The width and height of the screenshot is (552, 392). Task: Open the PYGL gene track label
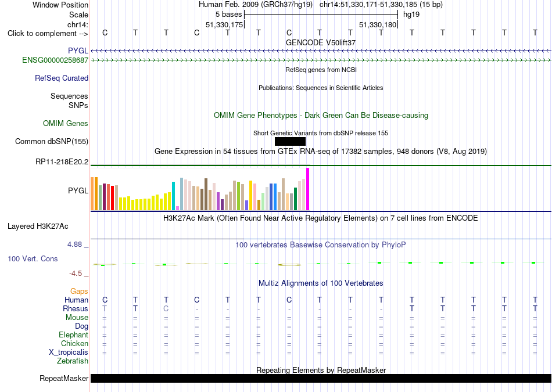click(78, 51)
